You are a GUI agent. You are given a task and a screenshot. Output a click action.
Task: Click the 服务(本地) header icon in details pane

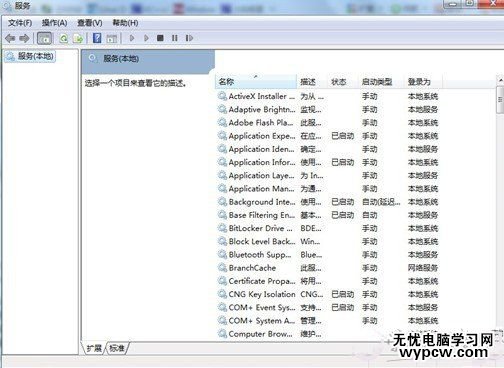pyautogui.click(x=93, y=59)
